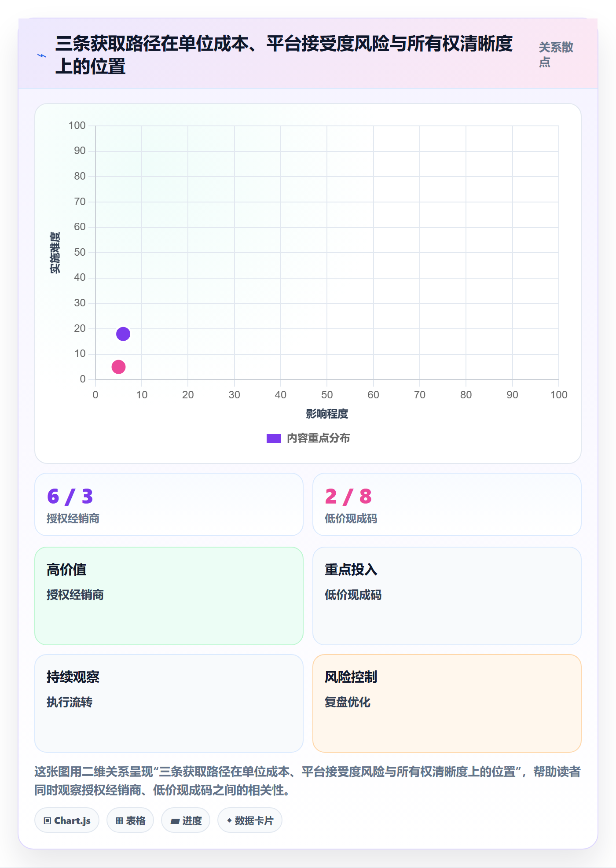
Task: Click the square icon in the Chart.js chip
Action: [x=48, y=821]
